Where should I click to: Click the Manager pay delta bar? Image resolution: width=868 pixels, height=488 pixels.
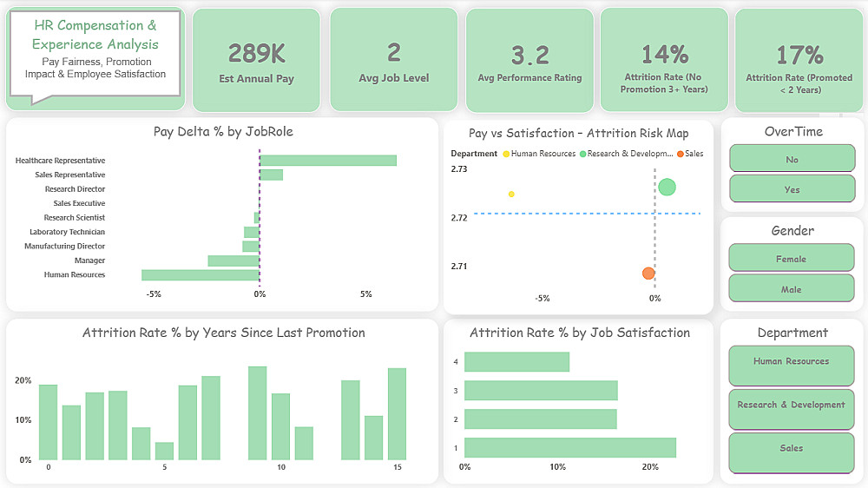pos(233,260)
